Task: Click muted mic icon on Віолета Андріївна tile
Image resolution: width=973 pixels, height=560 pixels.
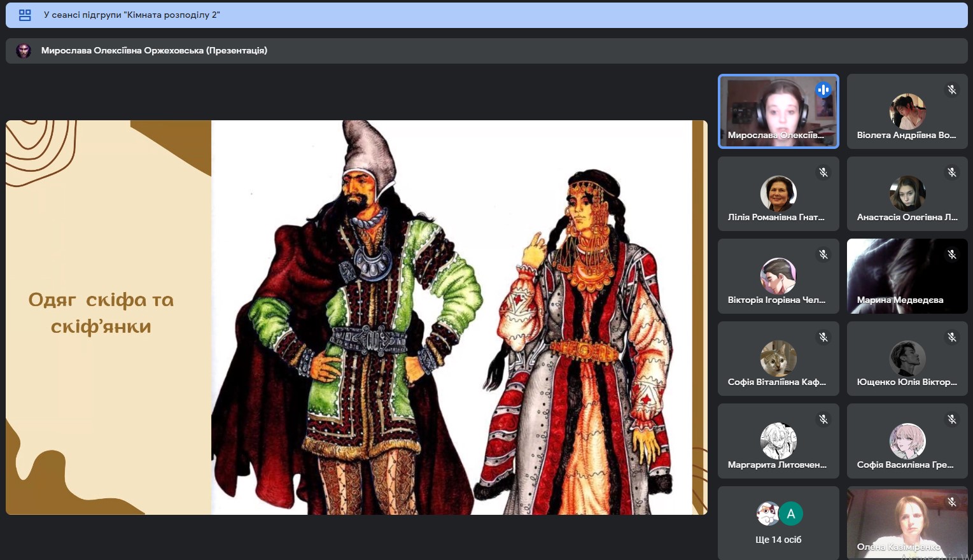Action: pyautogui.click(x=952, y=90)
